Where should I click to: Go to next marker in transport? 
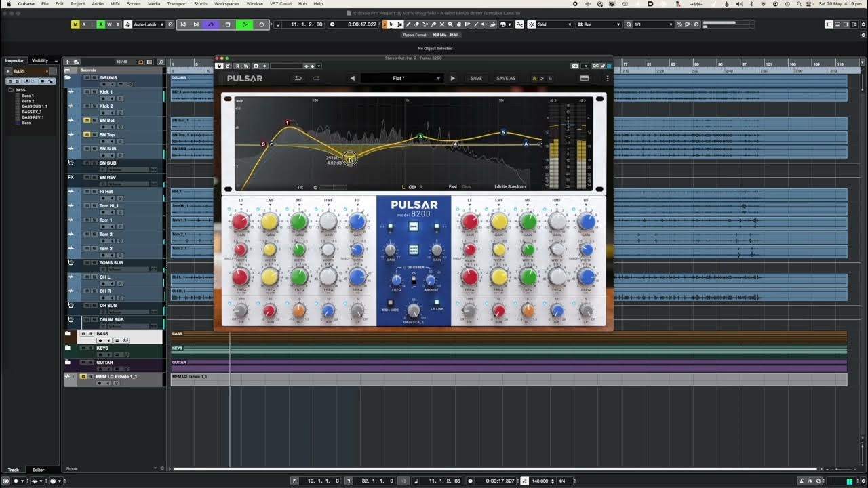196,24
